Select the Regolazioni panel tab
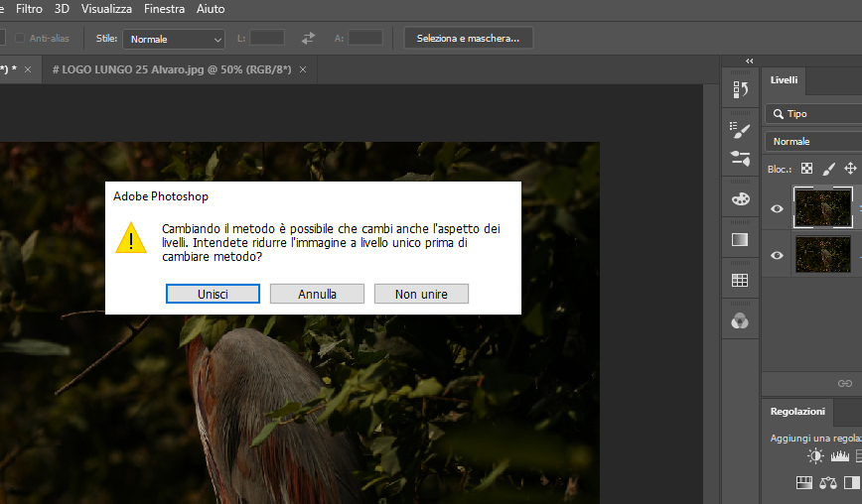Screen dimensions: 862x504 [x=797, y=412]
